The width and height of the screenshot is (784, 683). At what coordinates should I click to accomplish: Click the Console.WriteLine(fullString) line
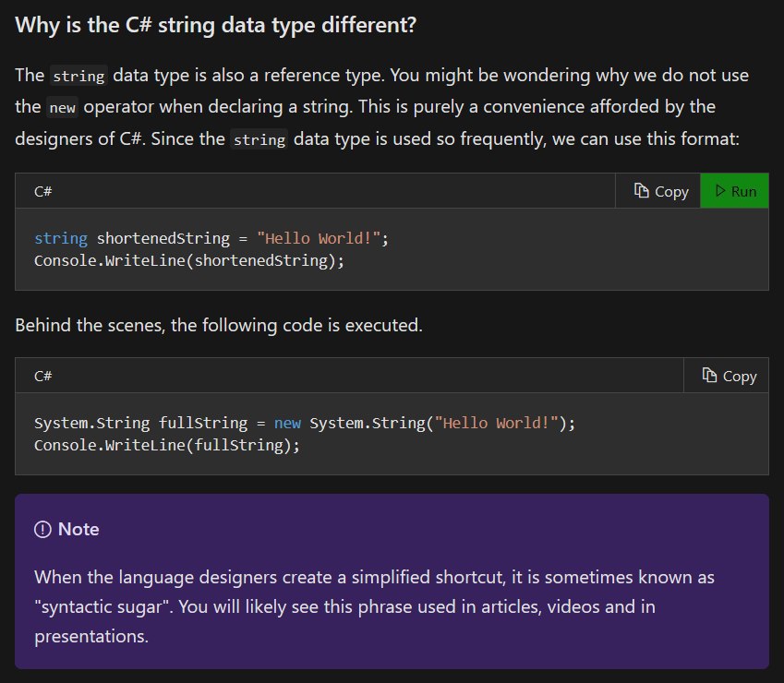click(x=167, y=445)
